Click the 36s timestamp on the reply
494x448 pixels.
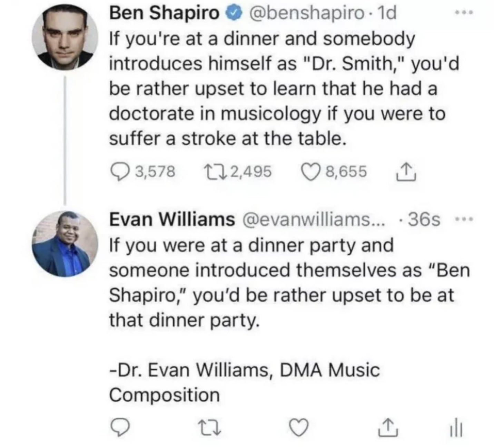(424, 219)
